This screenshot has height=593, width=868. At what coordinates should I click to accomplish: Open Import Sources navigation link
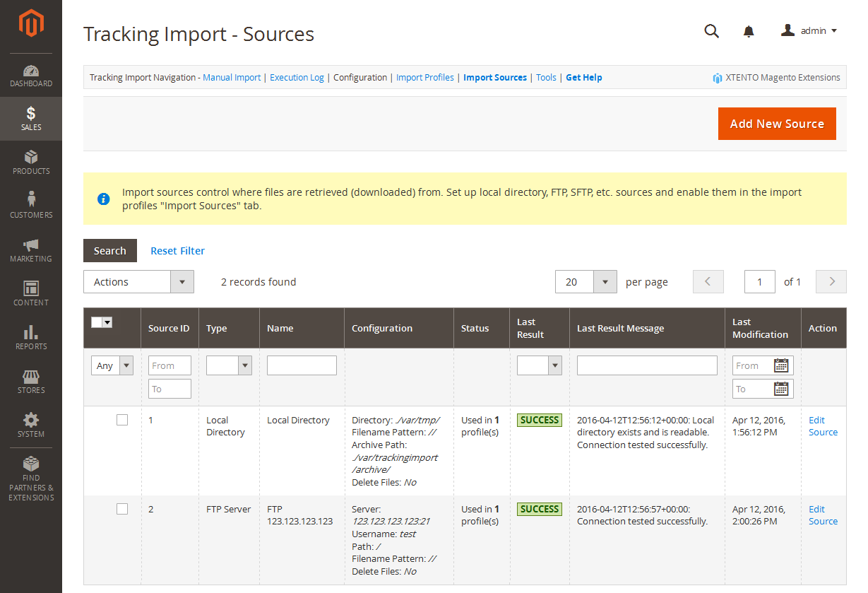pos(495,78)
